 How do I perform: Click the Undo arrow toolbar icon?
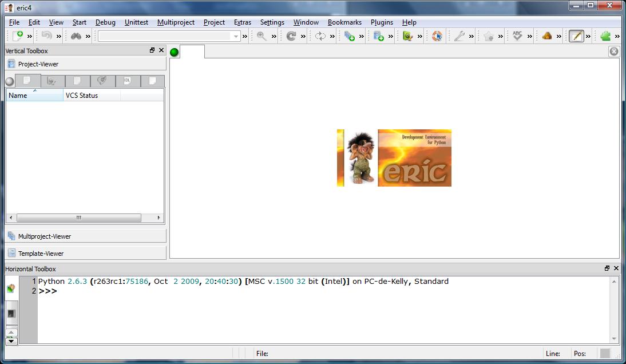(47, 36)
